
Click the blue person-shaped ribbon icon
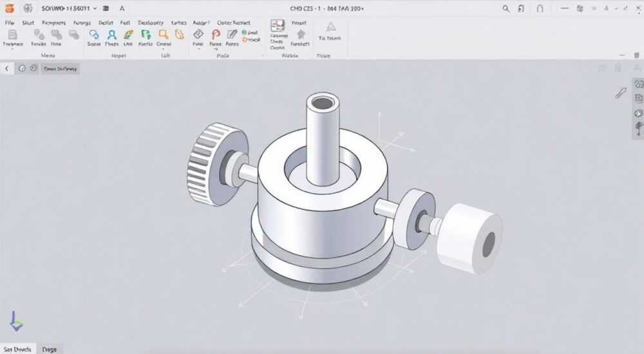pos(111,35)
